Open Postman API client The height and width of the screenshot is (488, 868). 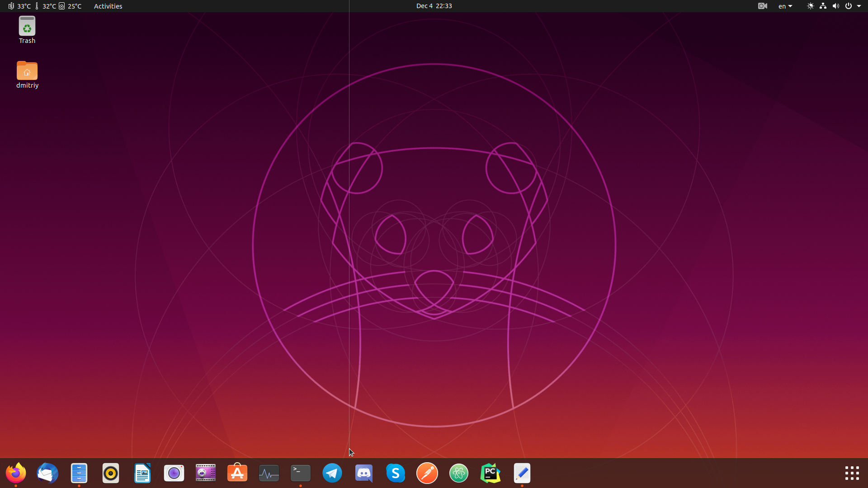(x=427, y=473)
